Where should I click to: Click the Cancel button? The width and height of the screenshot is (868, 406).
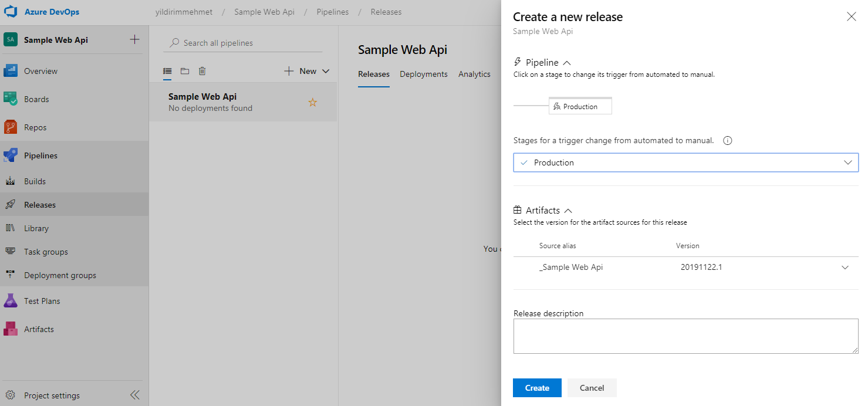tap(592, 388)
